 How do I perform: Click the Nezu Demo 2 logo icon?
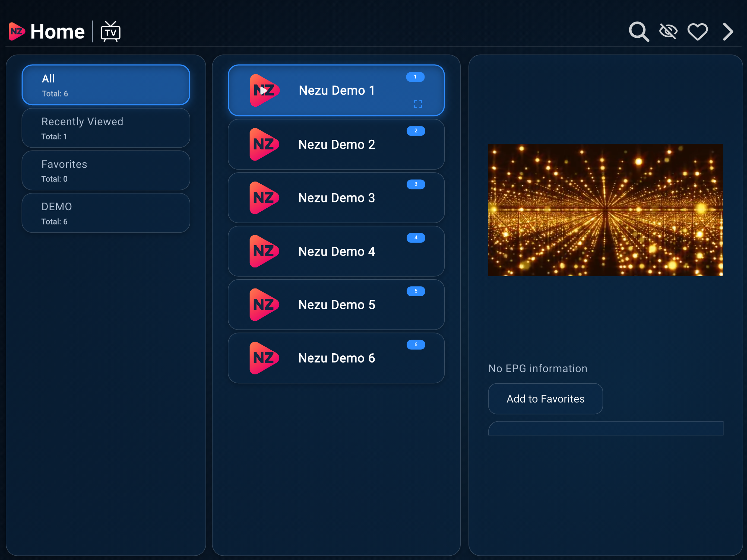point(264,144)
